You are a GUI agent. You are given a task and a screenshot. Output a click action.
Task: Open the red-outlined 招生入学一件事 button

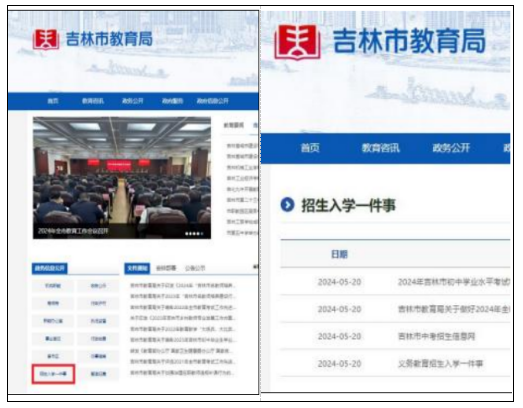coord(53,374)
